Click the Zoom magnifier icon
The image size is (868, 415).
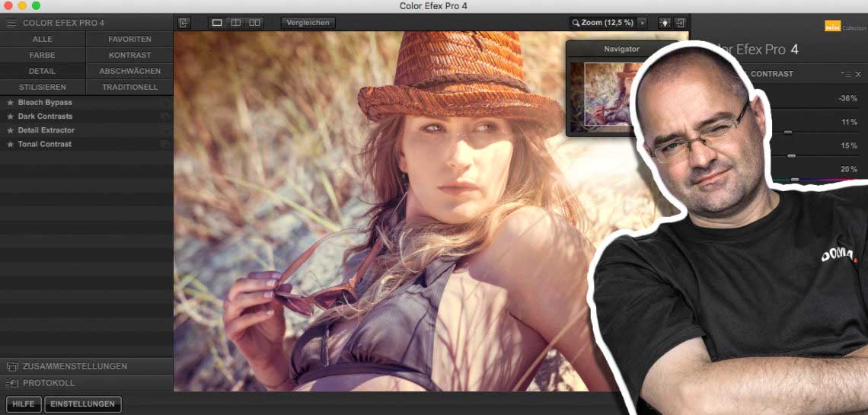tap(576, 24)
